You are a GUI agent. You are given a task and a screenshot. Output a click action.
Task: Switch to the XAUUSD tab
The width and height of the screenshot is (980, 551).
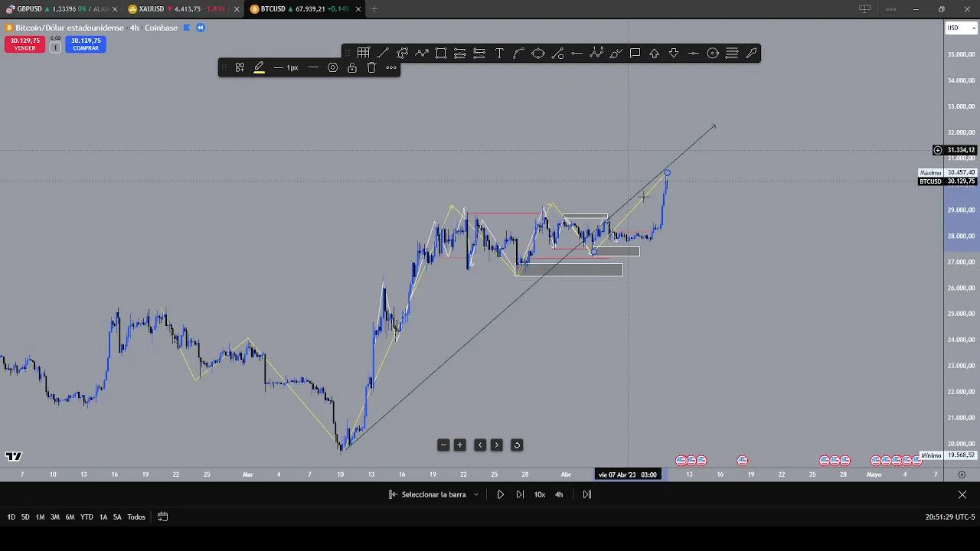pos(182,9)
